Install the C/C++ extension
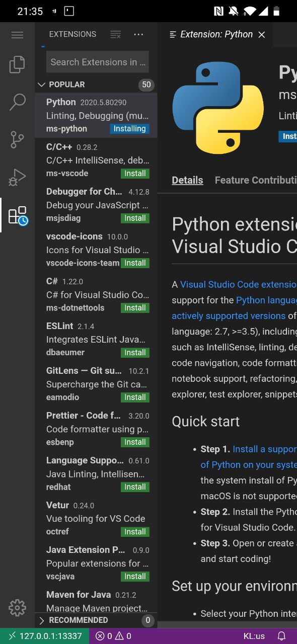 pos(135,174)
